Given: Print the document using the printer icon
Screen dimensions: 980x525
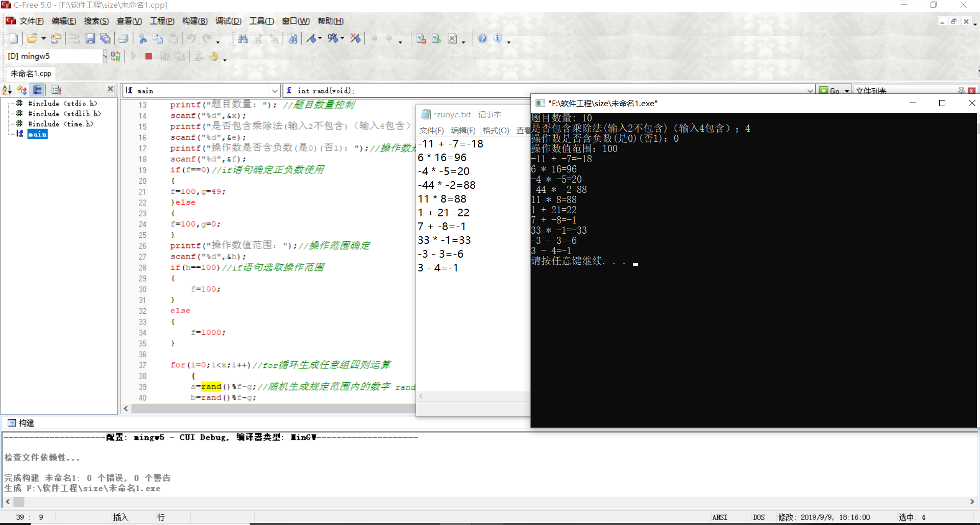Looking at the screenshot, I should 124,38.
